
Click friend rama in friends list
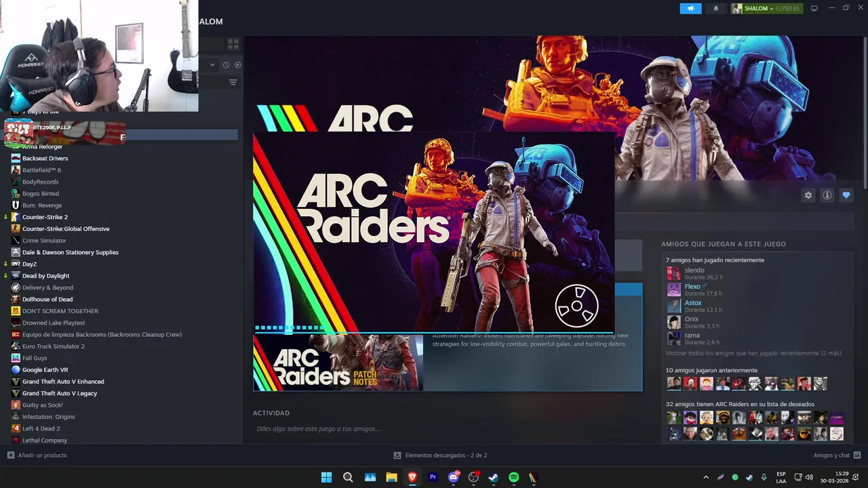pyautogui.click(x=692, y=335)
